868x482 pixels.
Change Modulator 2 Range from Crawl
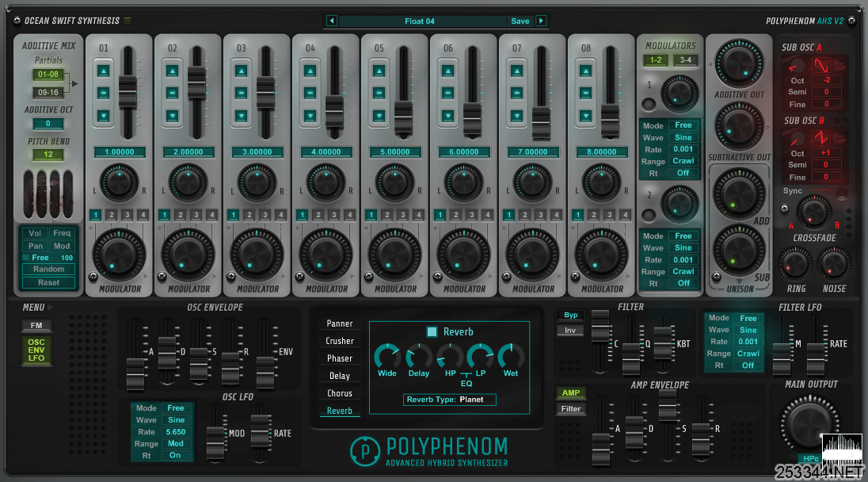[x=683, y=271]
